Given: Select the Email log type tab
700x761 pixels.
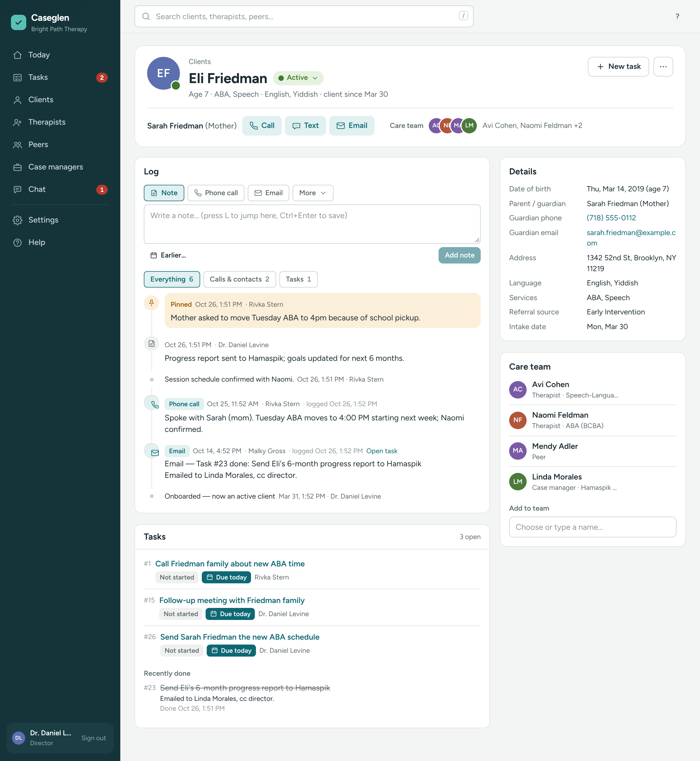Looking at the screenshot, I should pos(268,193).
